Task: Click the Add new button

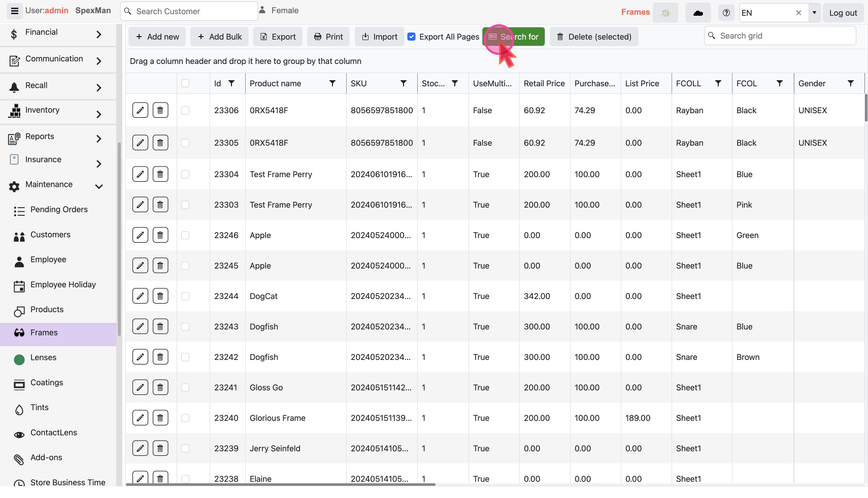Action: click(x=157, y=37)
